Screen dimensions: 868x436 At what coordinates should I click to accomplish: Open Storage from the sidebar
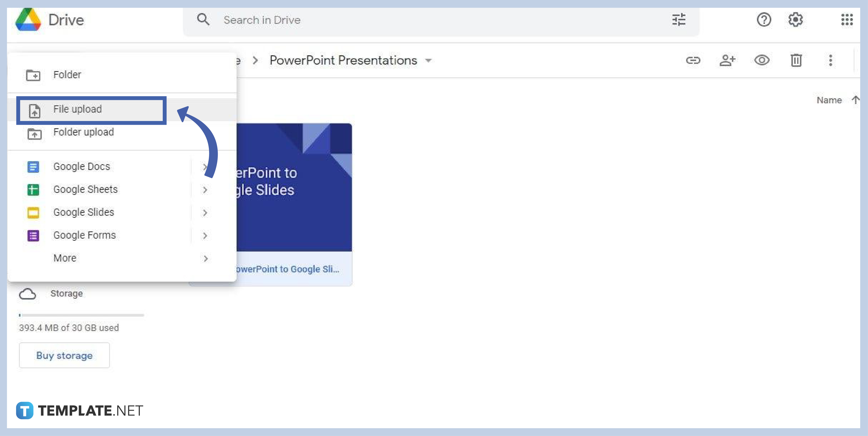coord(66,293)
